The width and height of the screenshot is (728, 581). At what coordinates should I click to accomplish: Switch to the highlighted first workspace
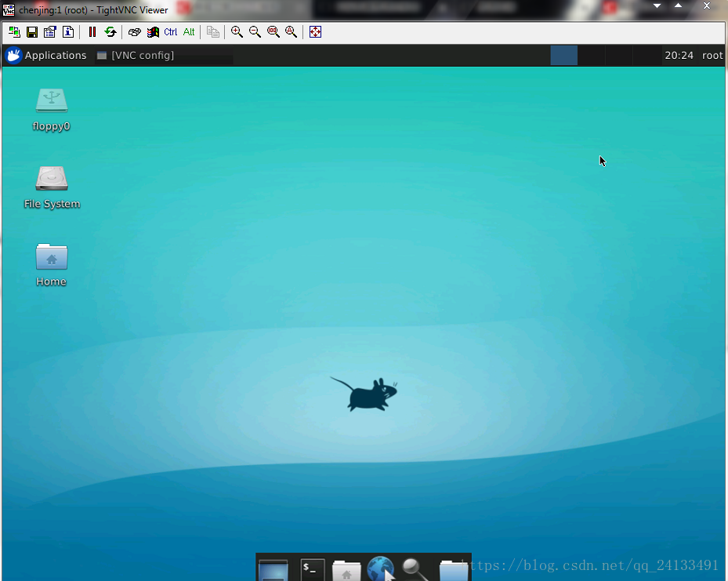(563, 55)
